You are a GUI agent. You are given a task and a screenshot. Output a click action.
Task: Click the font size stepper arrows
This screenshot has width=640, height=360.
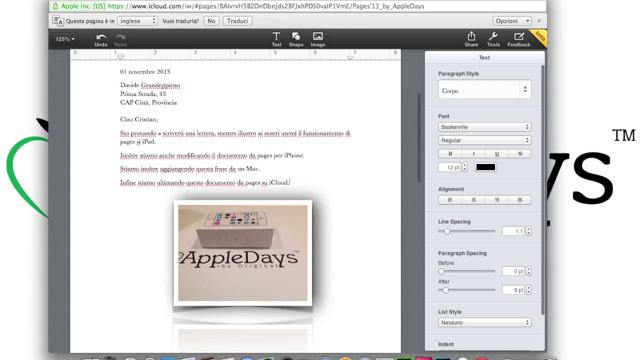point(464,167)
